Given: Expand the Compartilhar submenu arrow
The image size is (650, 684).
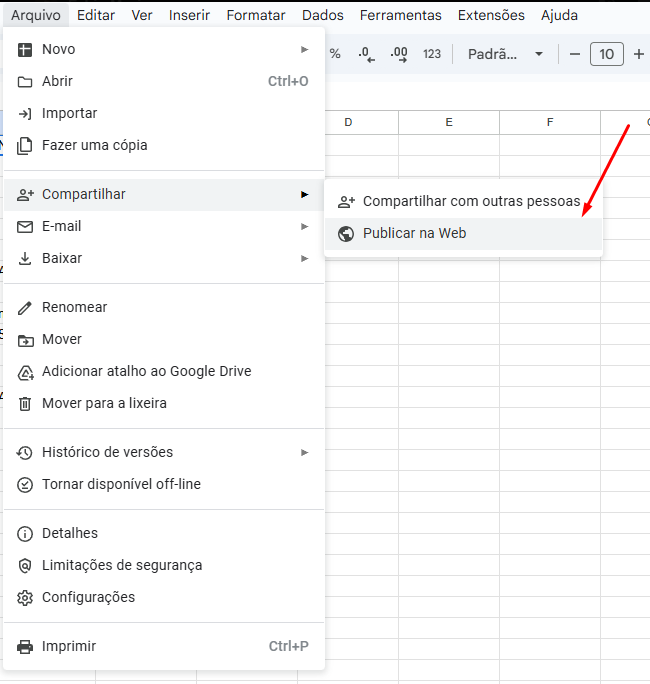Looking at the screenshot, I should (x=304, y=195).
